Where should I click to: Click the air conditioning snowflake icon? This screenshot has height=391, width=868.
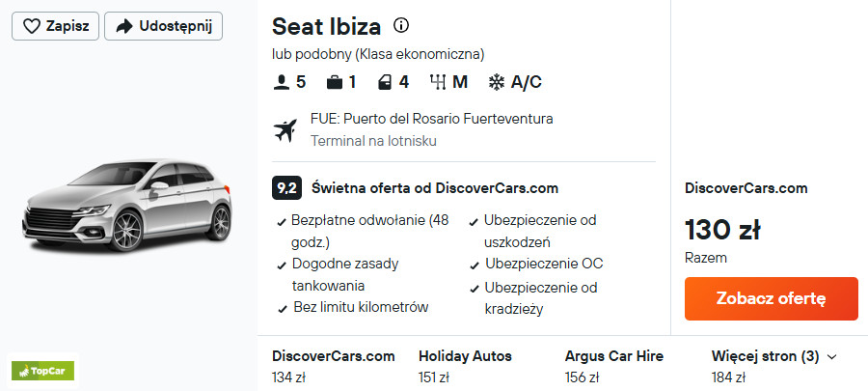click(497, 82)
